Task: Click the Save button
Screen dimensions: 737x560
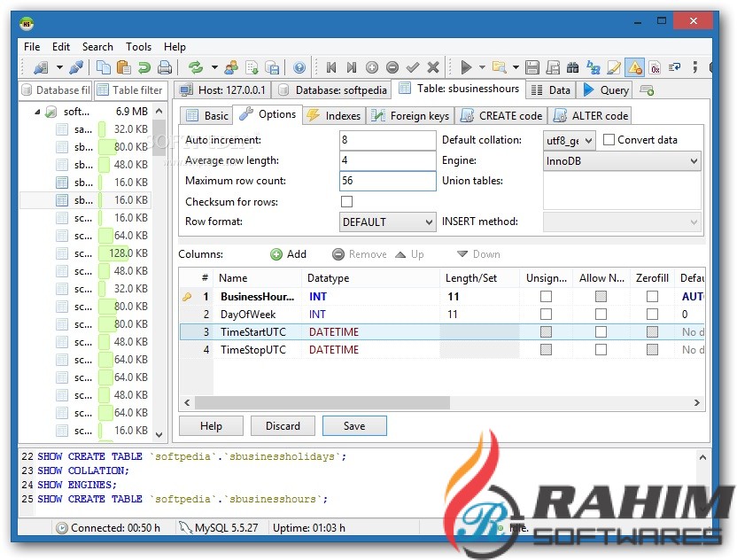Action: pos(354,426)
